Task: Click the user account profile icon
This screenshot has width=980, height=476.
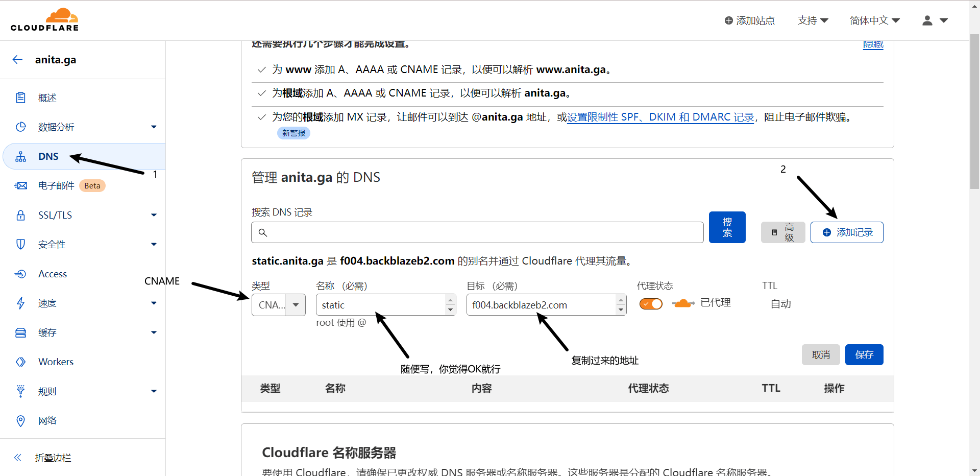Action: coord(927,20)
